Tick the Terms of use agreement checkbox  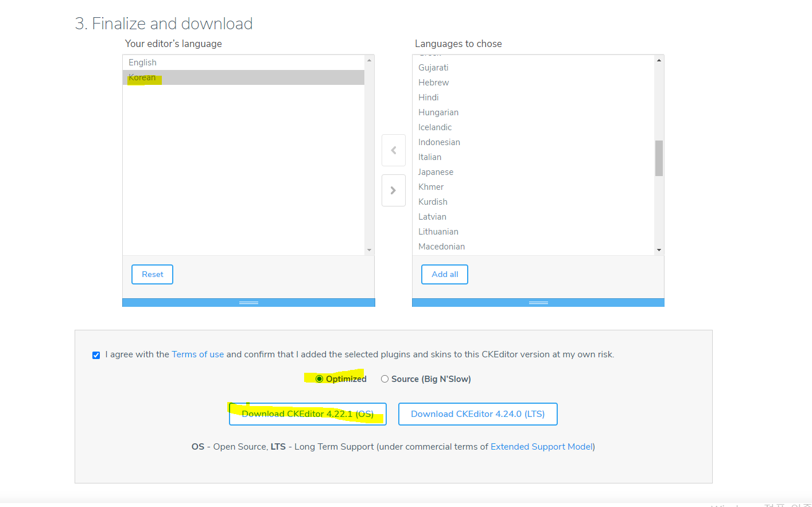(x=96, y=355)
